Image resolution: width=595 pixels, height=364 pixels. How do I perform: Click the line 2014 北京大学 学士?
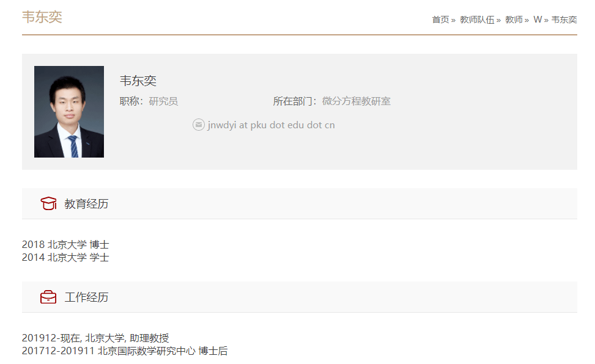pyautogui.click(x=65, y=258)
